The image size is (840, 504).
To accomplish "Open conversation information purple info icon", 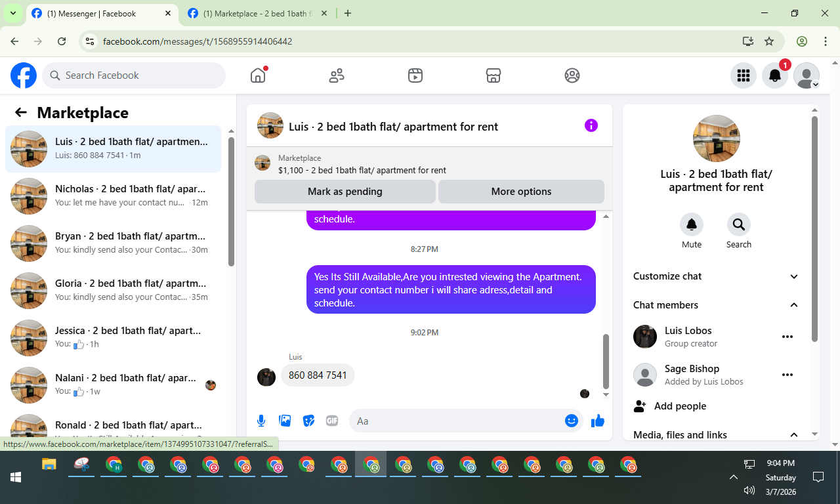I will click(591, 125).
